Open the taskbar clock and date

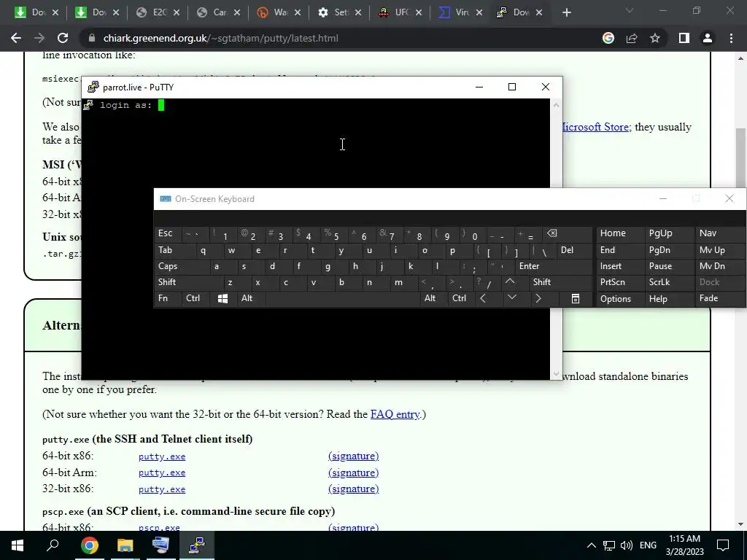pyautogui.click(x=684, y=545)
